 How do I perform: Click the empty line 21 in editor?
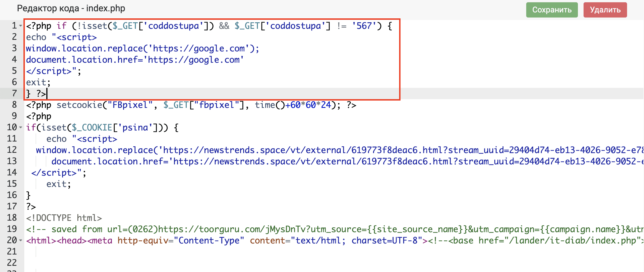[169, 252]
